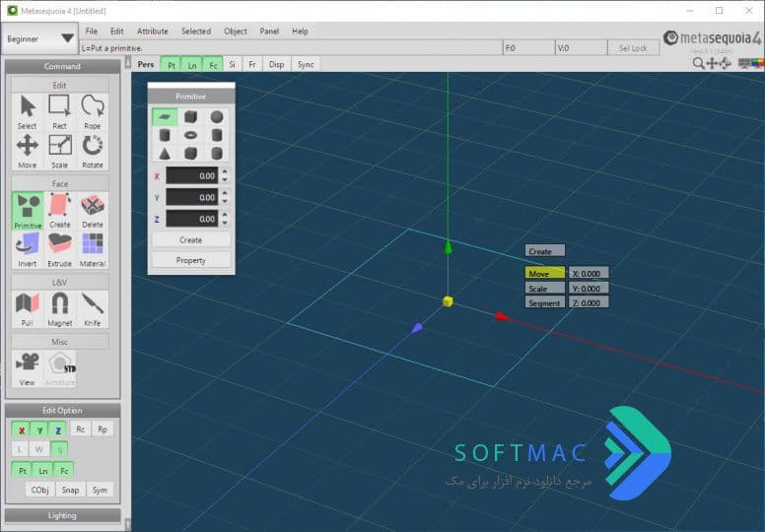The height and width of the screenshot is (532, 765).
Task: Click the magnifier zoom view icon
Action: click(699, 63)
